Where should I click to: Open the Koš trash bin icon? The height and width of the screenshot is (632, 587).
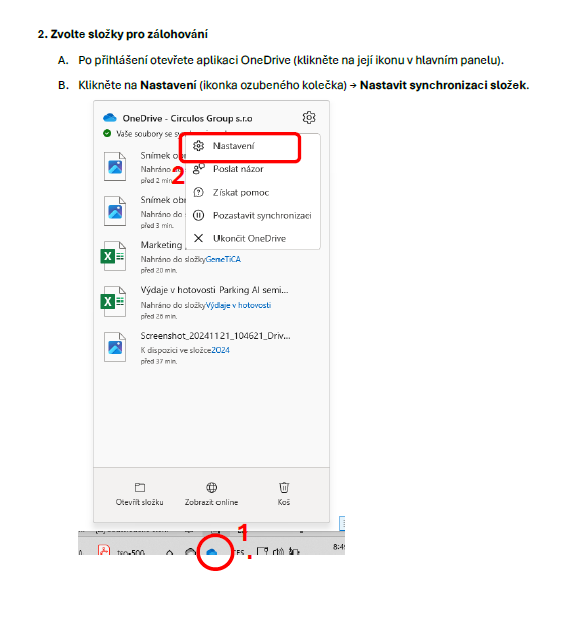coord(284,487)
